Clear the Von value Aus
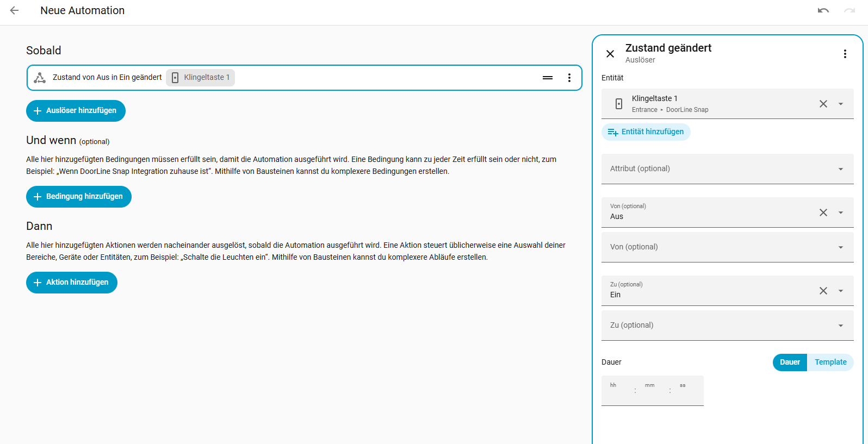The width and height of the screenshot is (868, 444). click(823, 212)
